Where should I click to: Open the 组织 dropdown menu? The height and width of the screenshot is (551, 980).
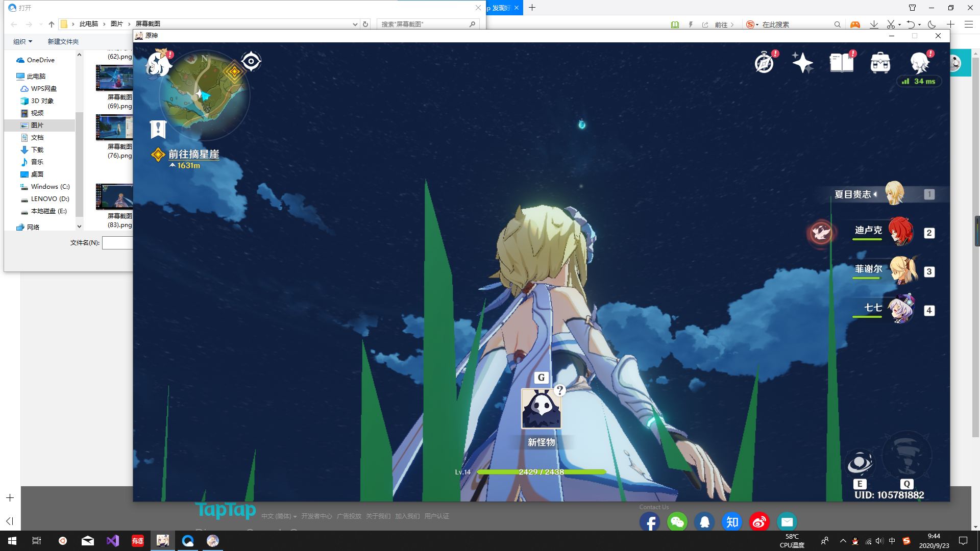pos(22,42)
